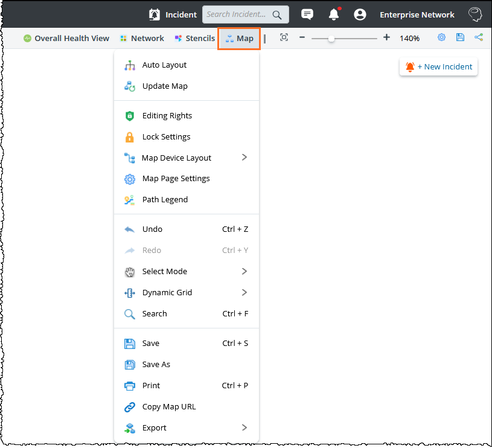492x448 pixels.
Task: Expand the Map Device Layout submenu
Action: [x=244, y=158]
